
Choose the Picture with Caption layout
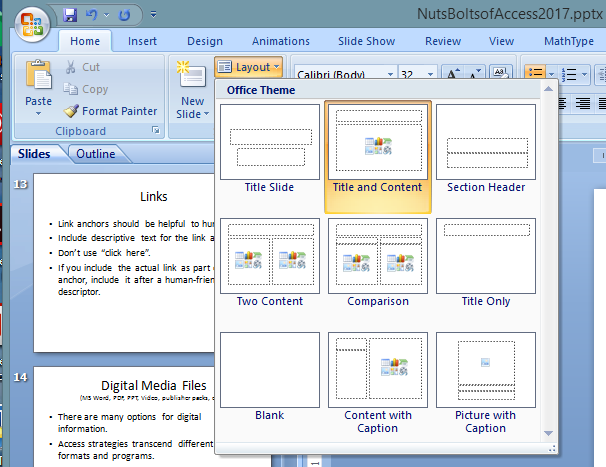click(x=486, y=383)
